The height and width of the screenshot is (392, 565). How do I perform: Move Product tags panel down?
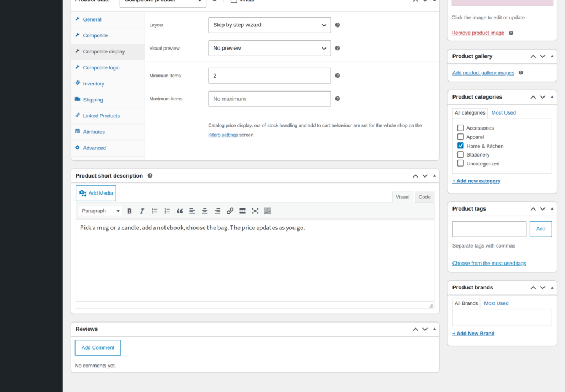pyautogui.click(x=543, y=209)
